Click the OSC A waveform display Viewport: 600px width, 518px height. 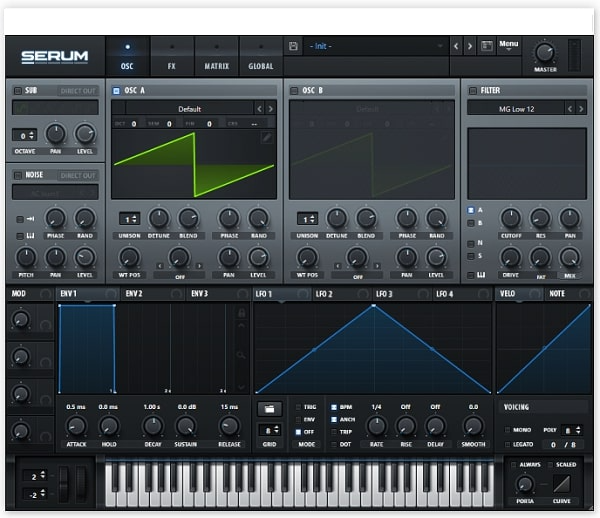(194, 164)
